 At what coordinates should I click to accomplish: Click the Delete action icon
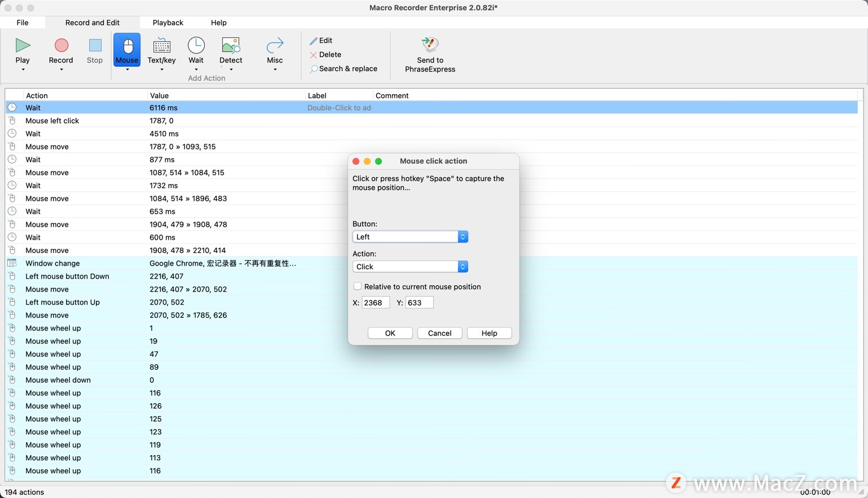point(314,55)
